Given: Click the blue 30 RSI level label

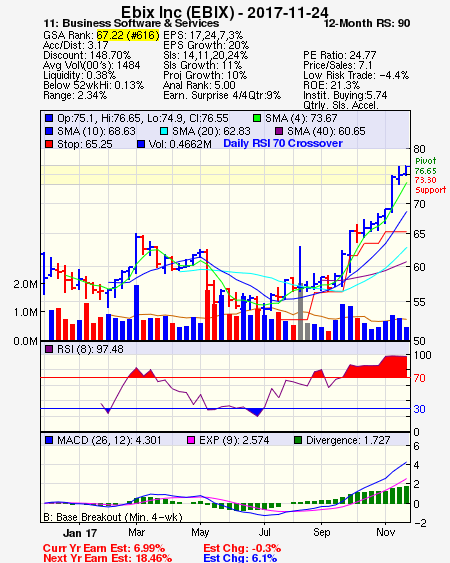Looking at the screenshot, I should coord(419,409).
